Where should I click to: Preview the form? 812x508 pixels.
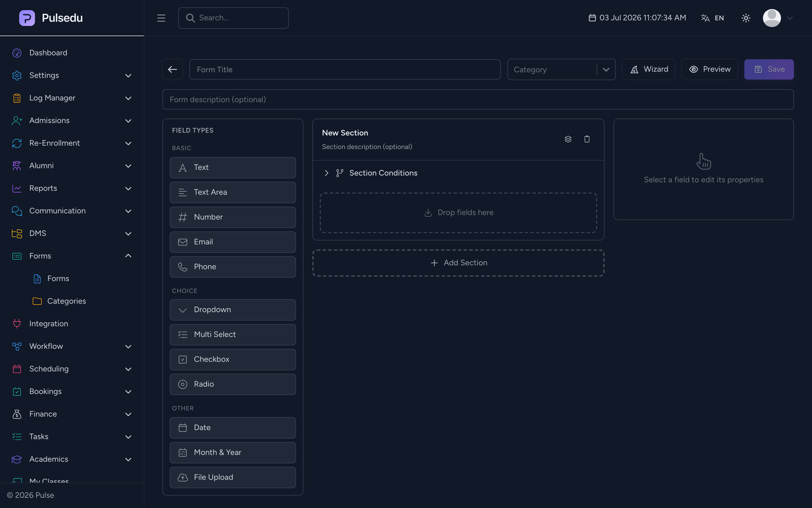coord(709,69)
